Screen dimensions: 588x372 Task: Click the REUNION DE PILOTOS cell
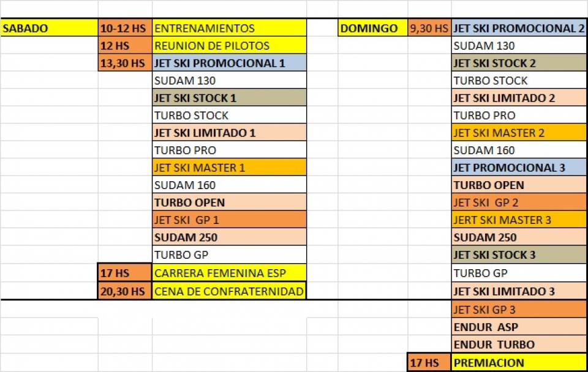click(x=230, y=46)
